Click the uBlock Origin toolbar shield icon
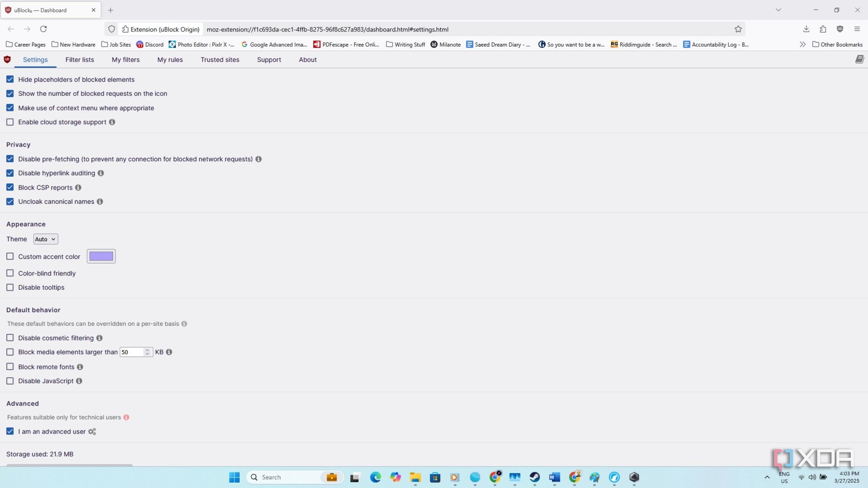 [840, 29]
